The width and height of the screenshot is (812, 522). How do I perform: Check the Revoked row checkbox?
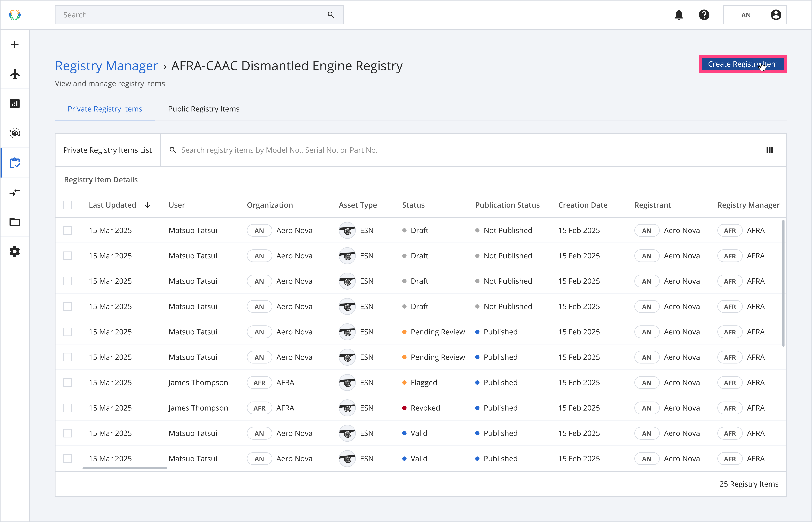[x=68, y=408]
